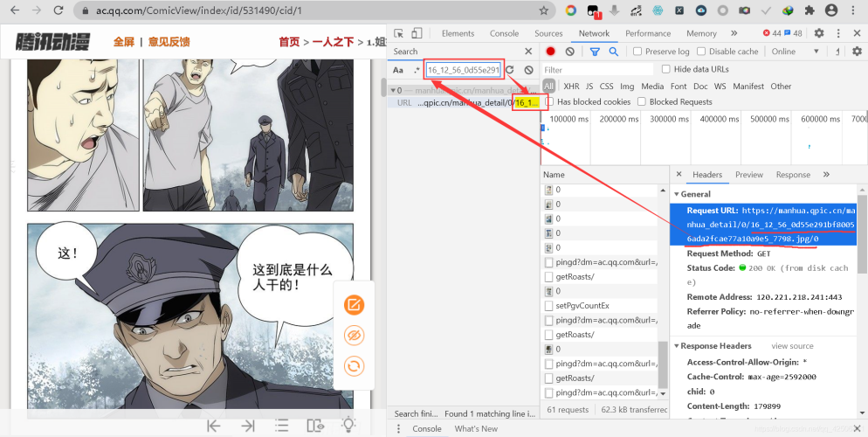The width and height of the screenshot is (868, 437).
Task: Go back in browser history
Action: pos(15,10)
